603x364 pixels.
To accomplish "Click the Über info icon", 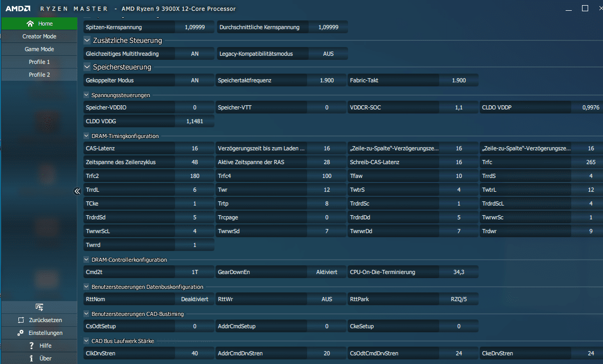I will click(32, 358).
